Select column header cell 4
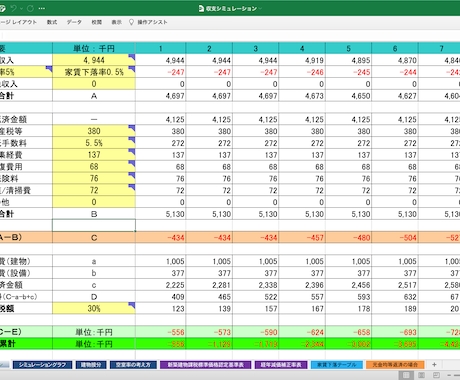 click(302, 48)
